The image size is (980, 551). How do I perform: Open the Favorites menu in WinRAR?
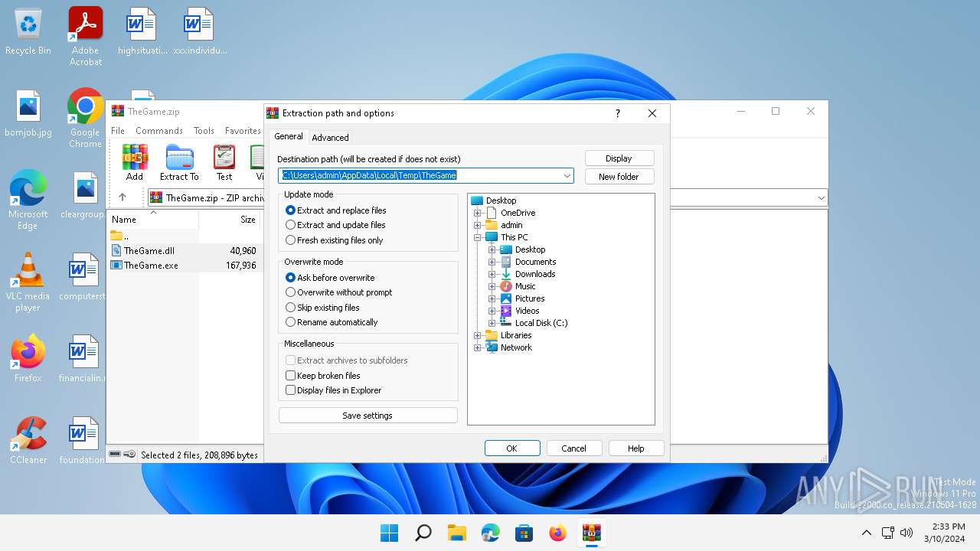[x=243, y=131]
